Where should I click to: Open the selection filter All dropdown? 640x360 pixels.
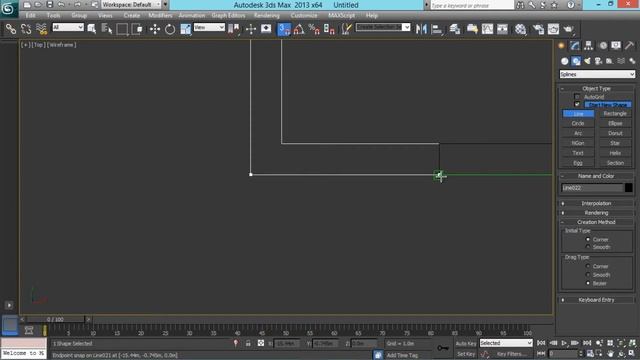(68, 27)
